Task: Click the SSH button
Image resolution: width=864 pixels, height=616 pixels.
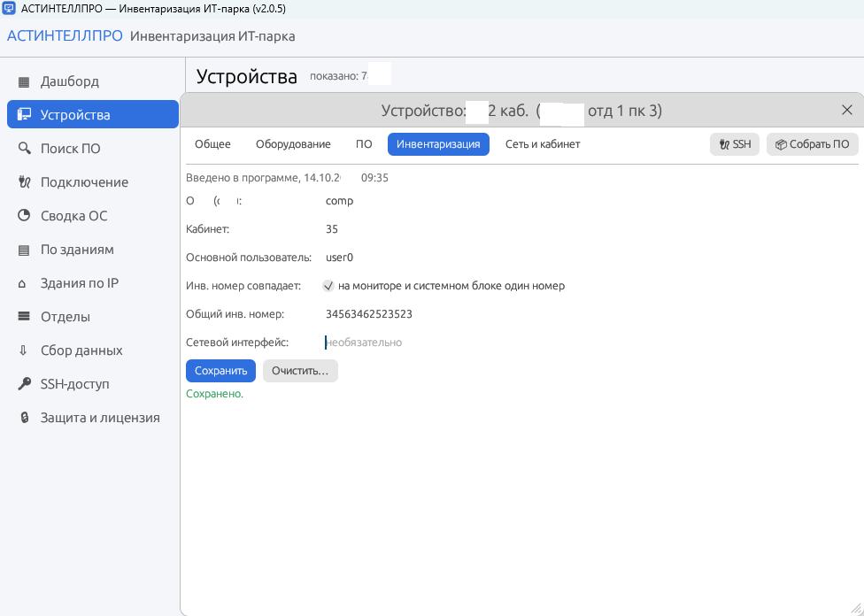Action: click(x=735, y=144)
